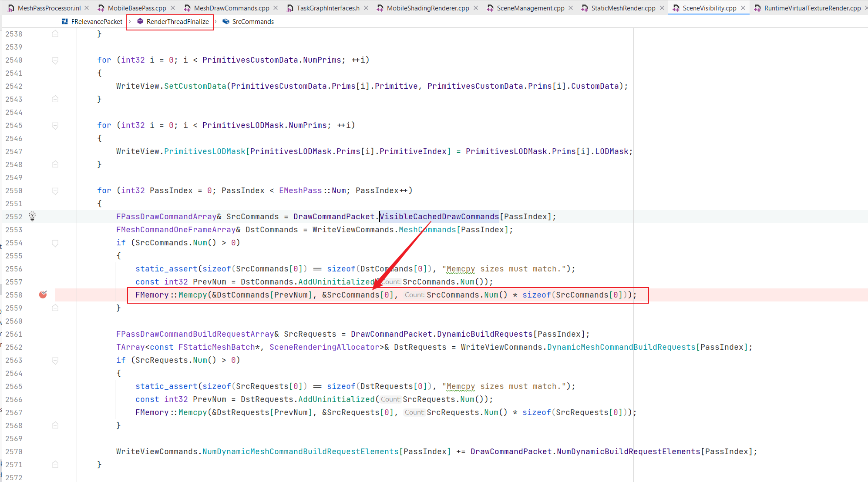Open the MobileBasePass.cpp tab

pyautogui.click(x=137, y=8)
